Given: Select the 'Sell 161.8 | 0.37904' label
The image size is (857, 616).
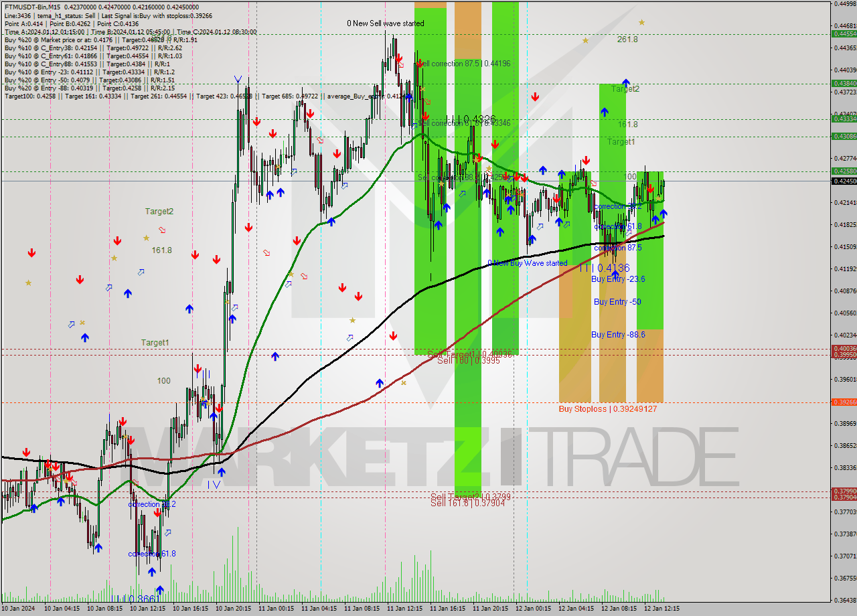Looking at the screenshot, I should [467, 503].
